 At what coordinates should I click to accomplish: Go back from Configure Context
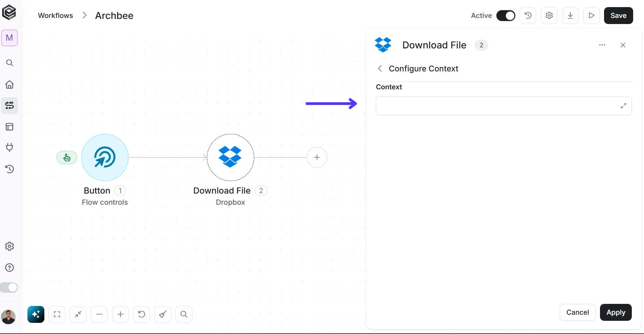380,69
